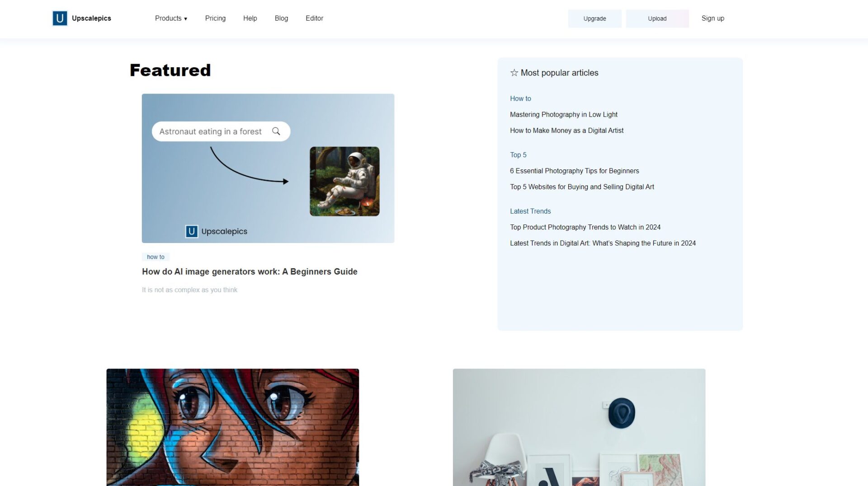Open 'How to Make Money as a Digital Artist'
The height and width of the screenshot is (486, 868).
click(566, 130)
